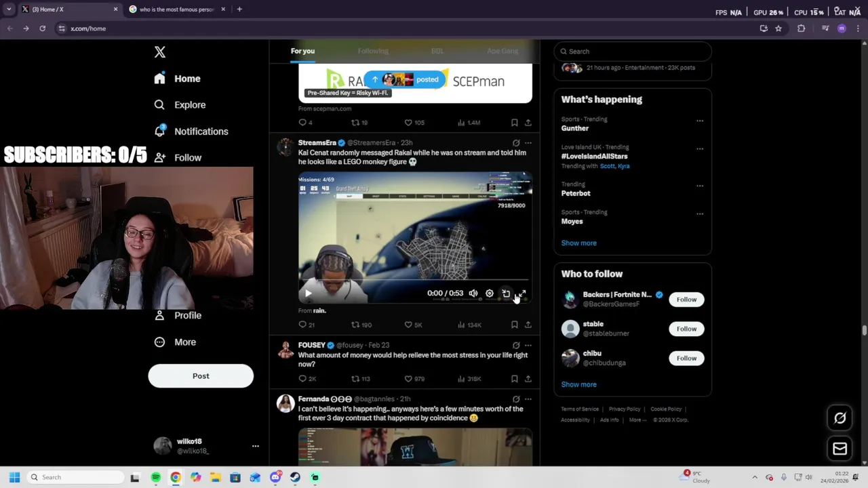The height and width of the screenshot is (488, 868).
Task: Bookmark this page with star icon
Action: [x=778, y=28]
